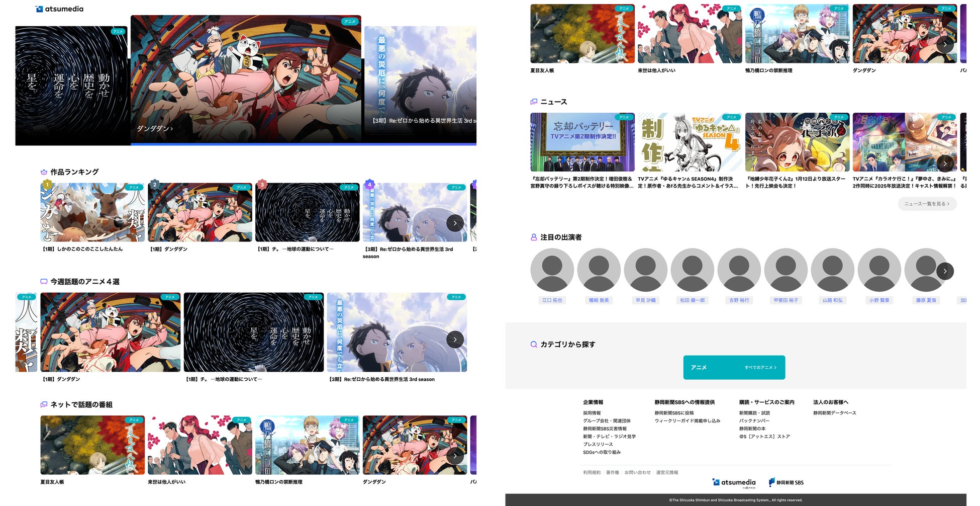Viewport: 980px width, 506px height.
Task: Open 静岡新聞SBSに投稿 in the footer
Action: click(674, 413)
